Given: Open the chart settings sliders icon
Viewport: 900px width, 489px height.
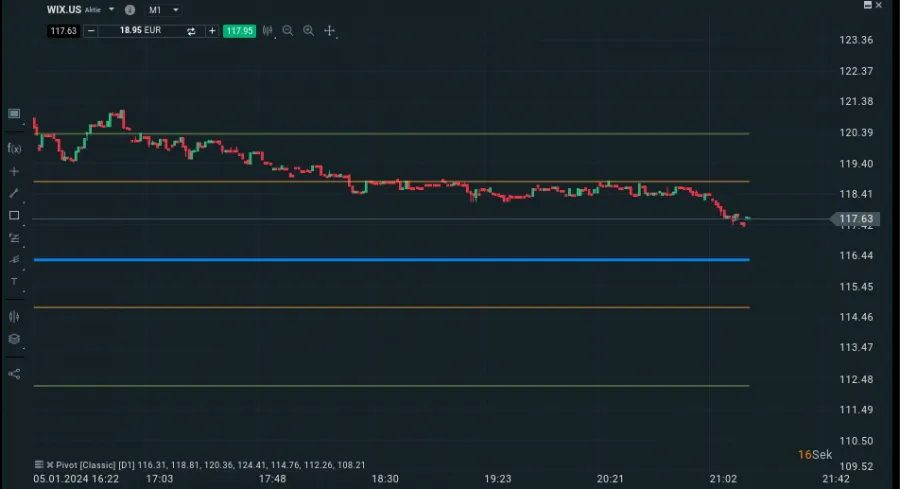Looking at the screenshot, I should [x=14, y=316].
